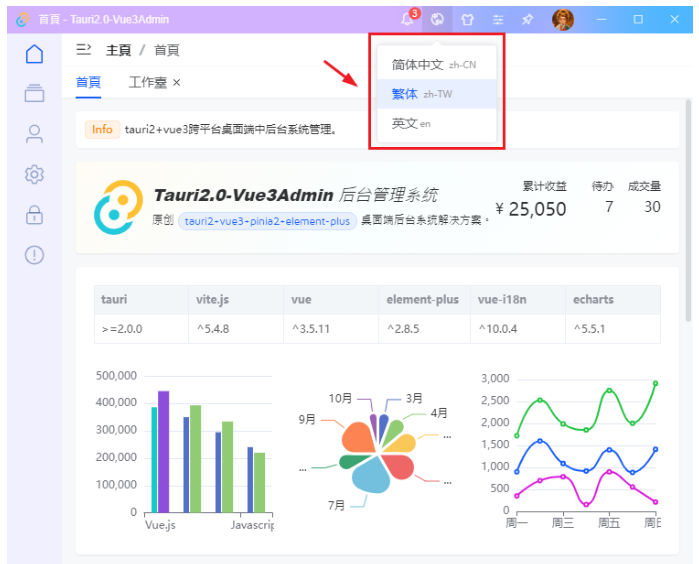Select 繁体 zh-TW language
This screenshot has width=699, height=564.
[x=436, y=94]
